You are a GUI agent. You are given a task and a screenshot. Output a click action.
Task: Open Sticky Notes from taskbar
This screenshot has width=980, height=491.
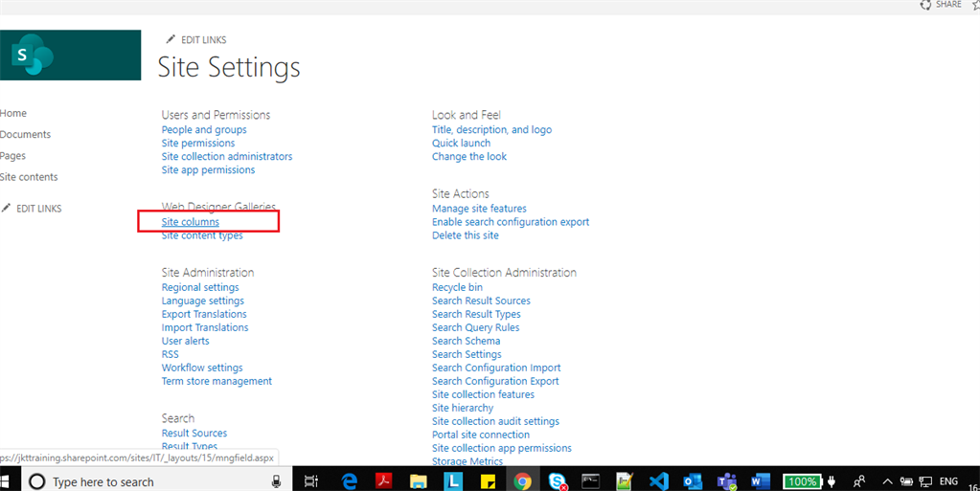tap(488, 481)
